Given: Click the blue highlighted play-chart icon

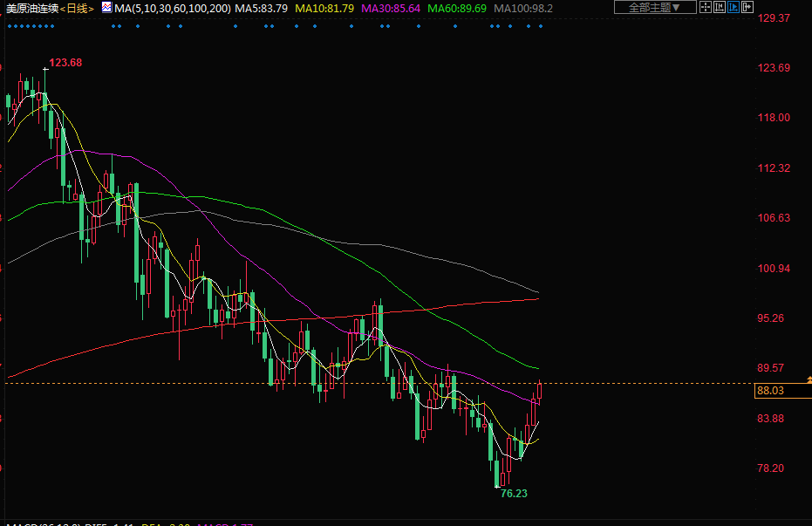Looking at the screenshot, I should tap(733, 7).
